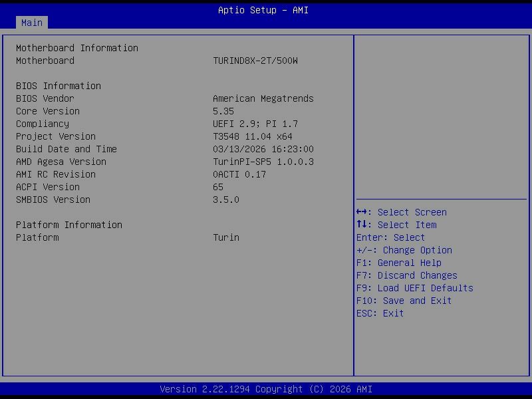Click the 3.5.0 SMBIOS value
The width and height of the screenshot is (532, 399).
click(226, 199)
